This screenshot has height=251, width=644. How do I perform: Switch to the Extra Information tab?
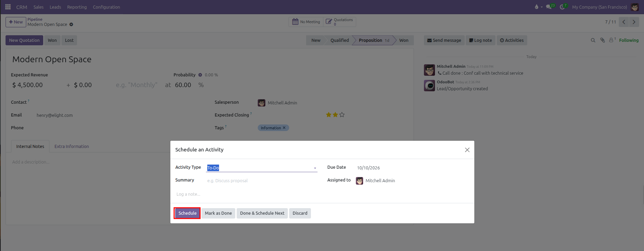point(72,146)
